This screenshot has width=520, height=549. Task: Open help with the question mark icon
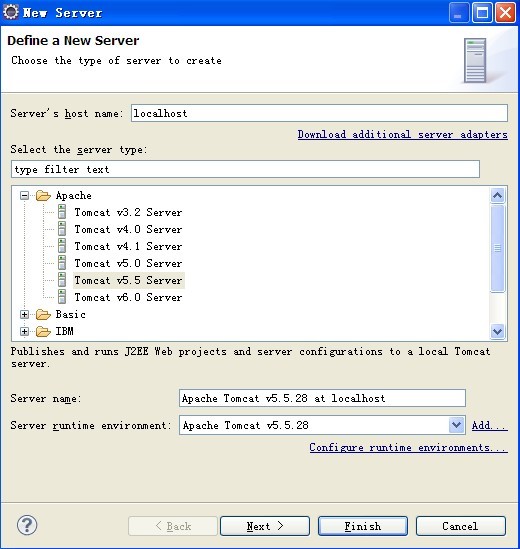(x=27, y=525)
